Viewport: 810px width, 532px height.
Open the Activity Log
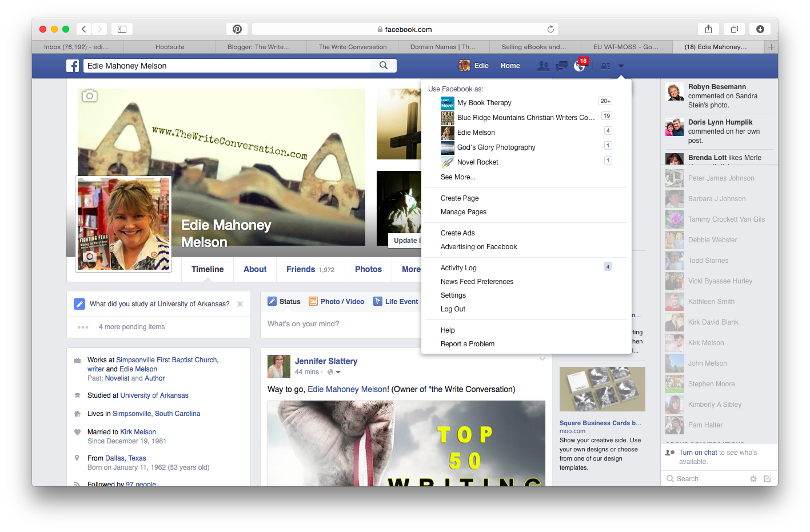pos(458,268)
